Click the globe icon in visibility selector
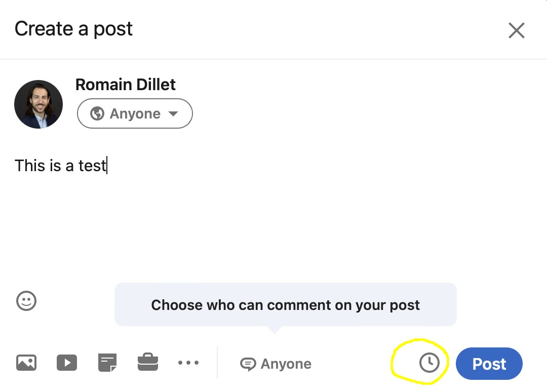Image resolution: width=547 pixels, height=392 pixels. [x=97, y=113]
